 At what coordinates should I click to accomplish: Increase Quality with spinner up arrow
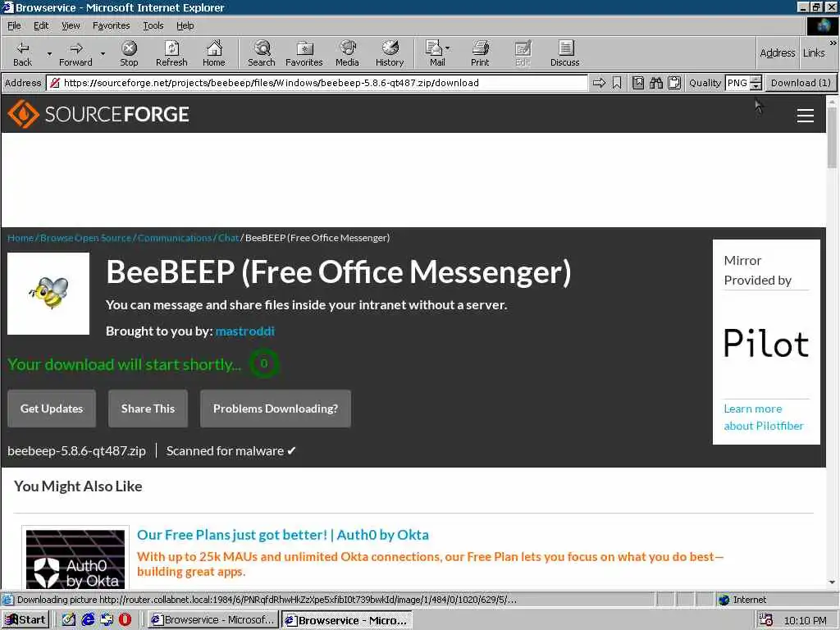coord(756,80)
